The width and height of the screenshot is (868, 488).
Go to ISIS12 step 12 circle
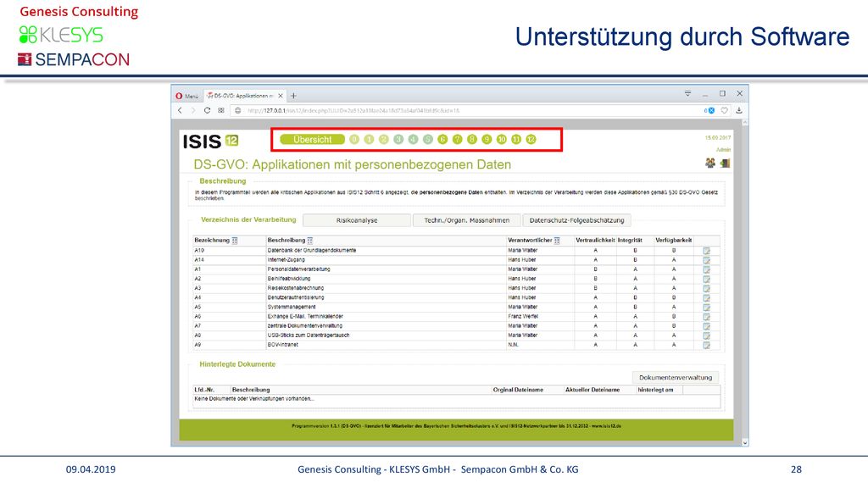pyautogui.click(x=531, y=140)
